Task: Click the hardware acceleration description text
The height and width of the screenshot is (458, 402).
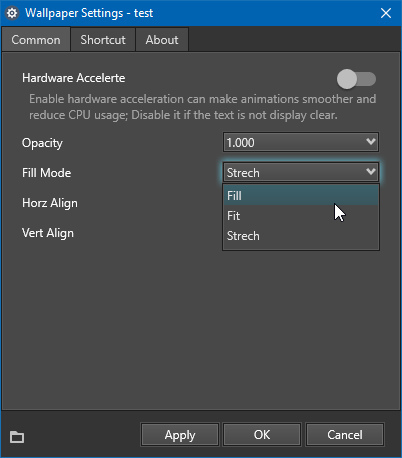Action: pyautogui.click(x=202, y=107)
